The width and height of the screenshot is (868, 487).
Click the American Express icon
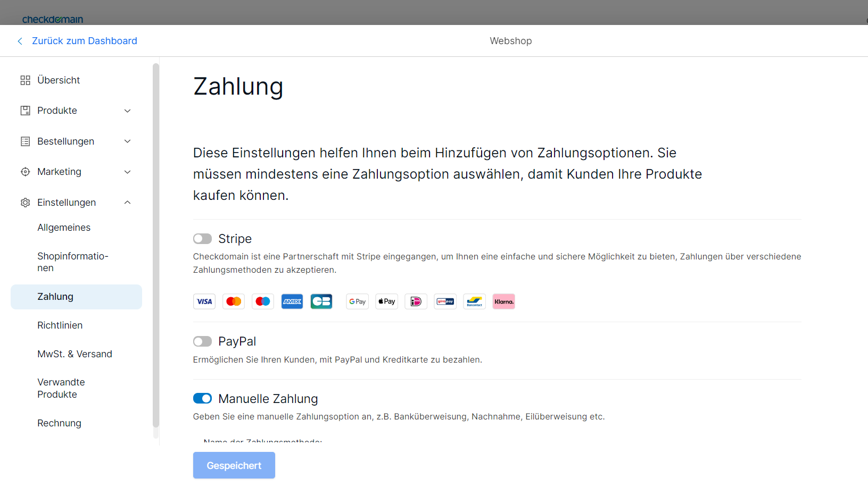(292, 301)
